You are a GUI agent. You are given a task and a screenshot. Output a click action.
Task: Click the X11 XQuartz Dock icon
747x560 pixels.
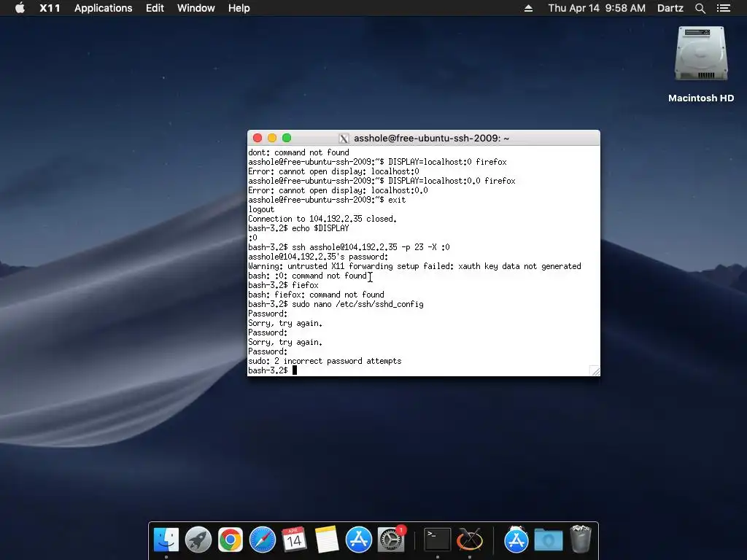[470, 540]
